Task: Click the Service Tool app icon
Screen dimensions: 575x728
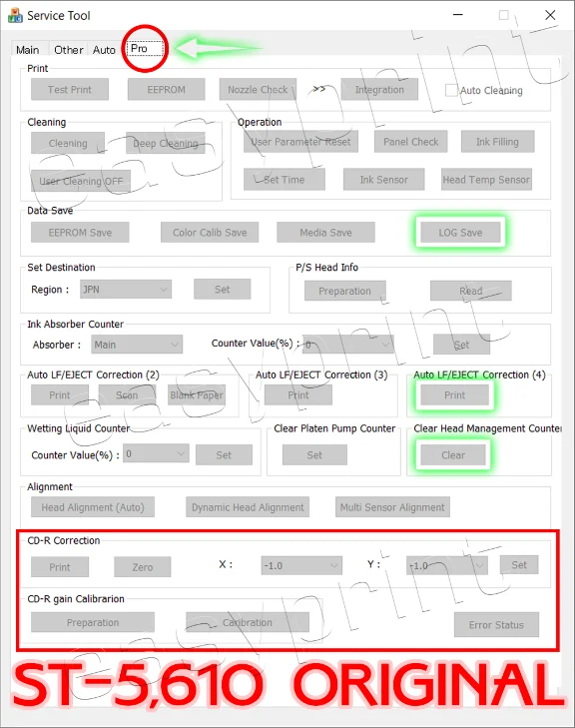Action: [15, 15]
